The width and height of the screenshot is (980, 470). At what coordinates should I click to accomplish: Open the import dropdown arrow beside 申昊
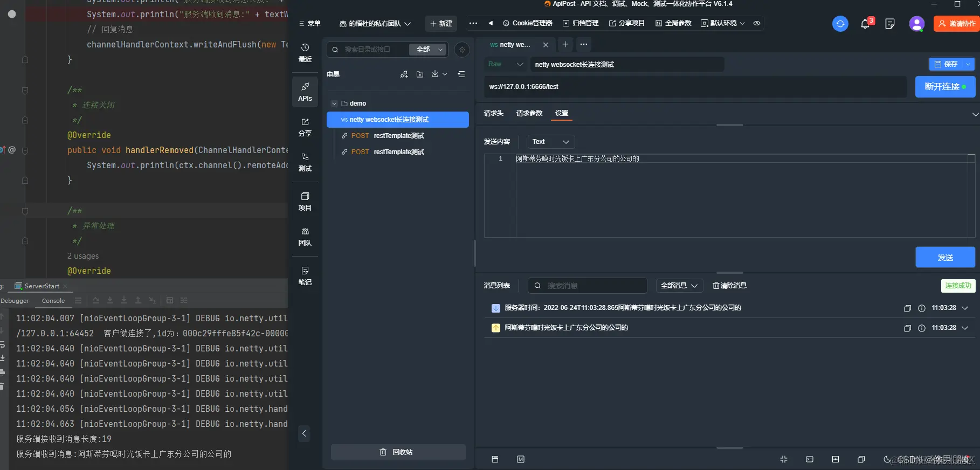tap(445, 74)
